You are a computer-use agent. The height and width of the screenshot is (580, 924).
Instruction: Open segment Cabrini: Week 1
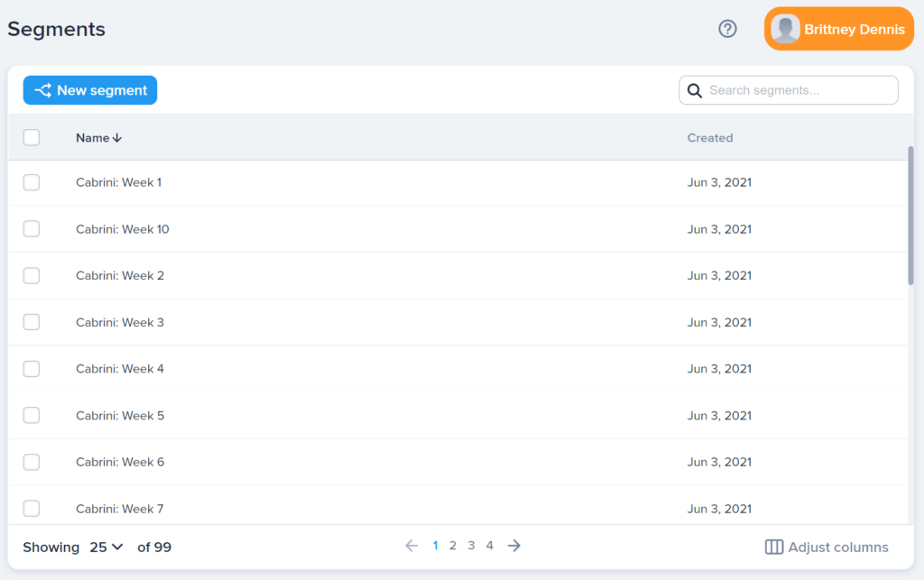coord(118,182)
